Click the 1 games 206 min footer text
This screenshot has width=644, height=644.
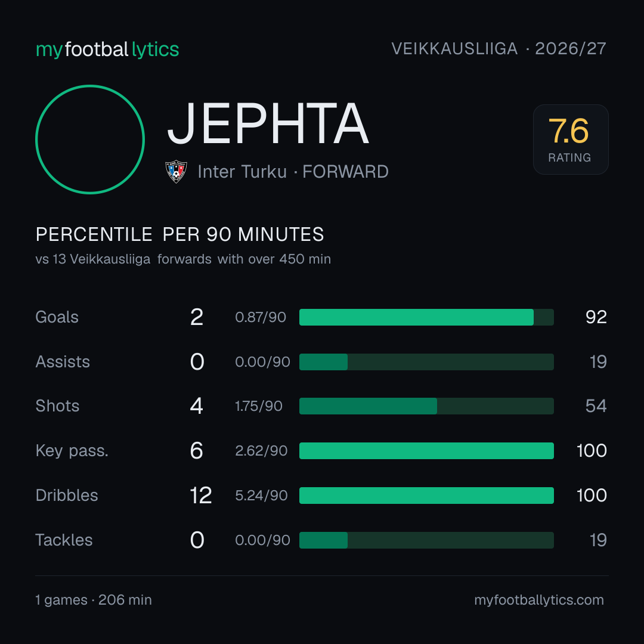pos(94,600)
